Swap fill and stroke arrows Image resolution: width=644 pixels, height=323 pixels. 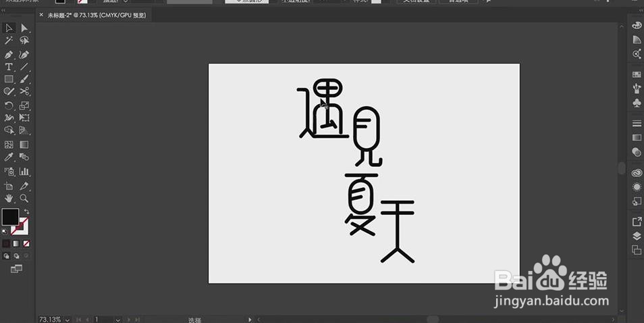pos(26,212)
